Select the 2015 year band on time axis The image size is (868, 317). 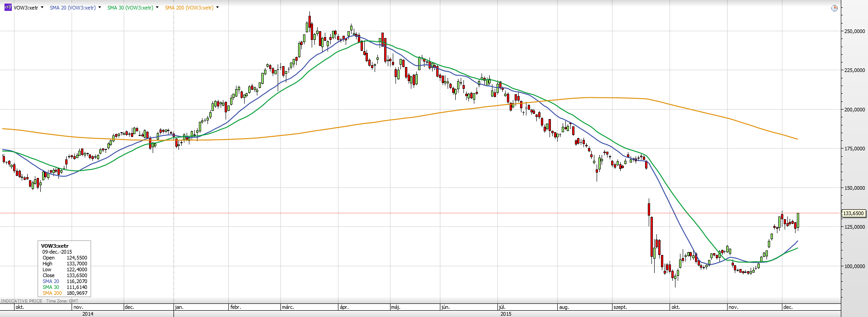(506, 314)
